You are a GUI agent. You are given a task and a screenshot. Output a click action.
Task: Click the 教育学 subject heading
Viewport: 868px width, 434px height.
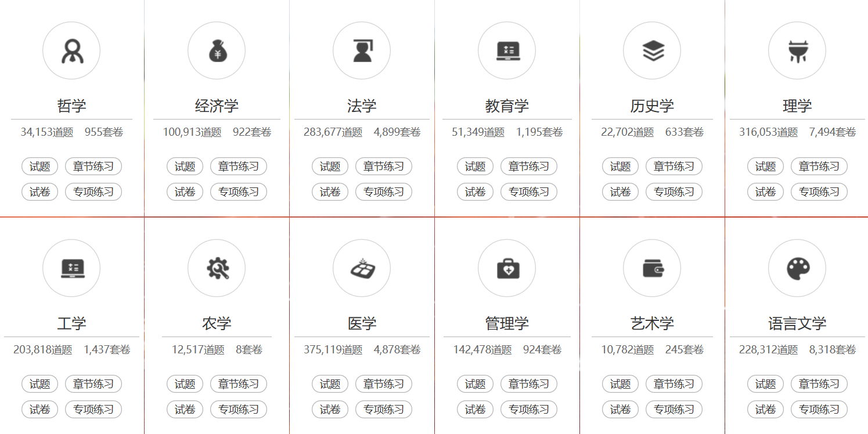coord(507,106)
